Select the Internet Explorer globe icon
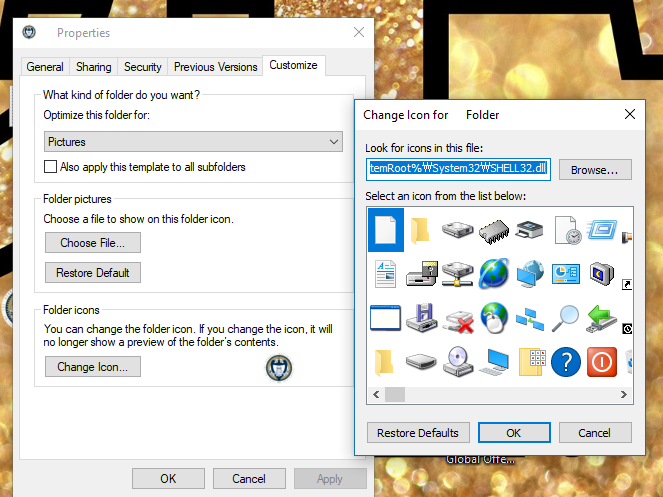The image size is (663, 497). [x=493, y=274]
